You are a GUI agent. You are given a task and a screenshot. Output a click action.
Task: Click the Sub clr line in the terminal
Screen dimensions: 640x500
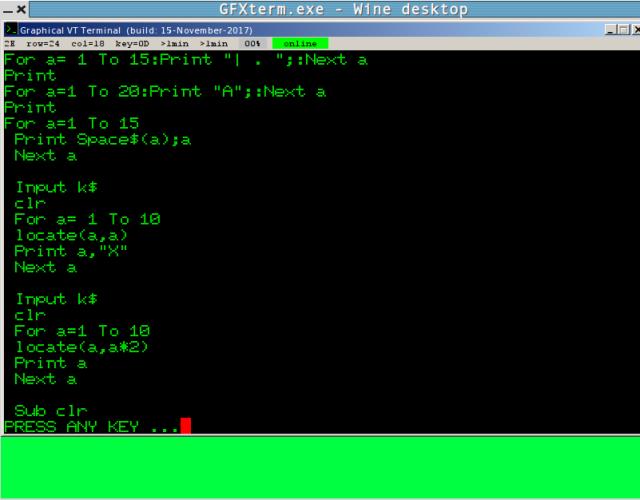[x=50, y=411]
